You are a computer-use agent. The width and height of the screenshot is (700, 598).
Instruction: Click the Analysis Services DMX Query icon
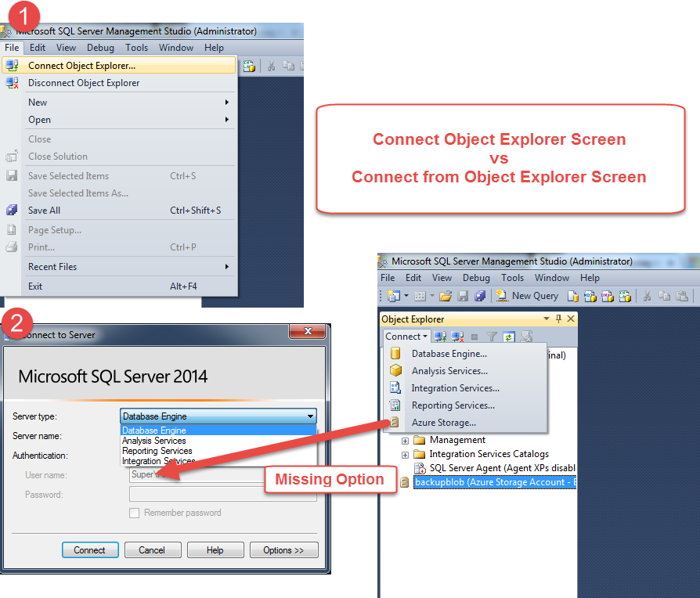pyautogui.click(x=608, y=297)
